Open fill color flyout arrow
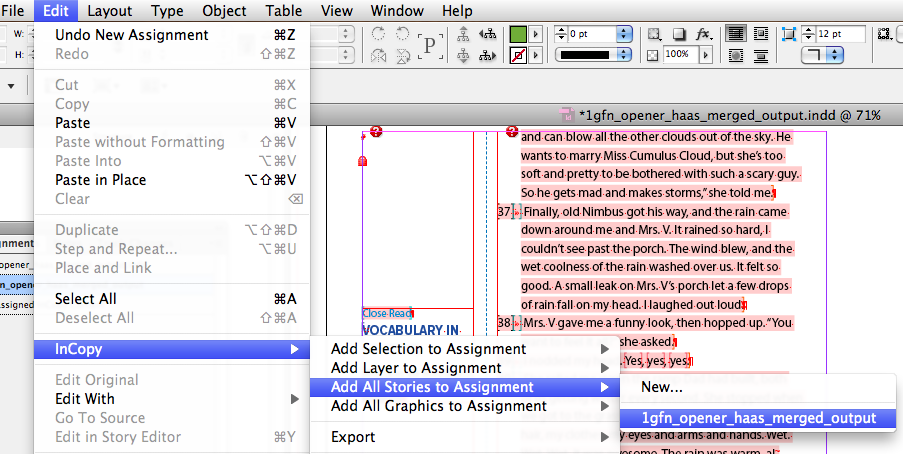903x454 pixels. pos(536,34)
